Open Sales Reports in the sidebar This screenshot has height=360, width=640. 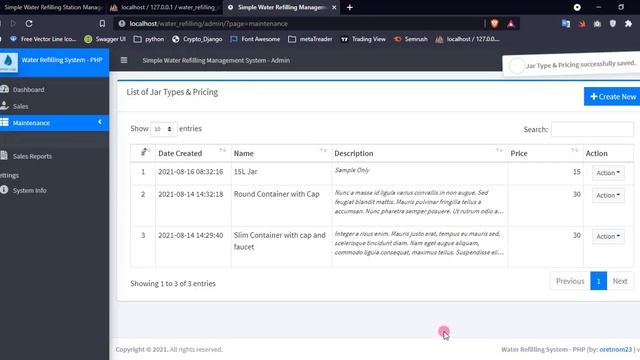32,156
